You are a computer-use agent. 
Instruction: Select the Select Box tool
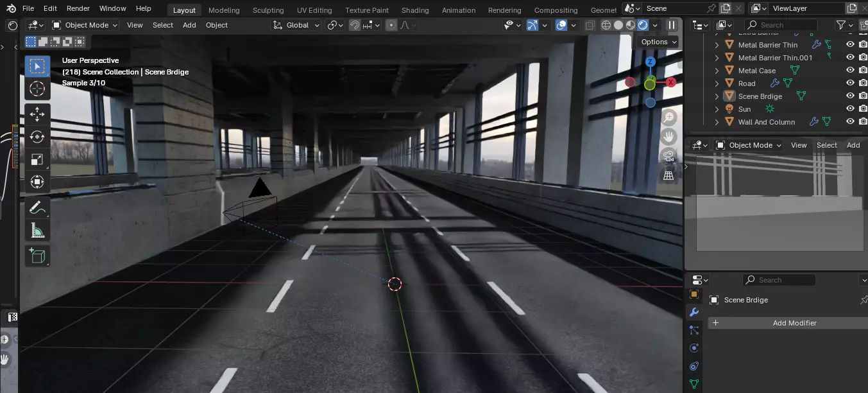pos(37,66)
